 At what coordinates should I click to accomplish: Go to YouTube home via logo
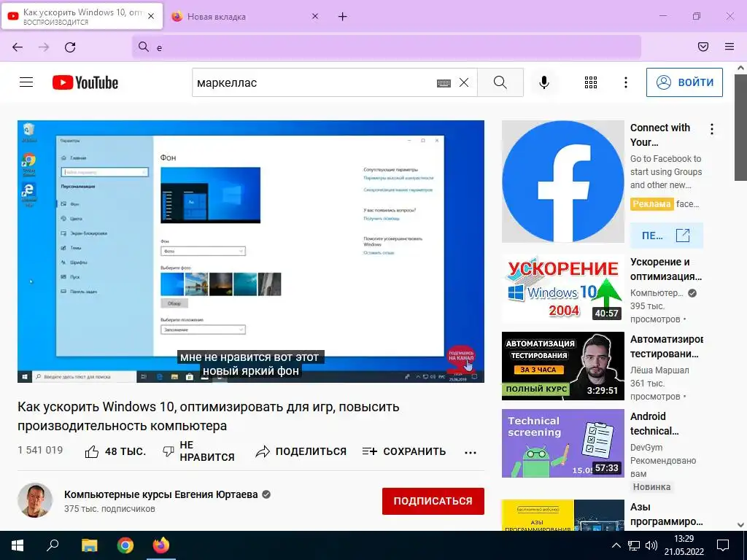point(85,82)
